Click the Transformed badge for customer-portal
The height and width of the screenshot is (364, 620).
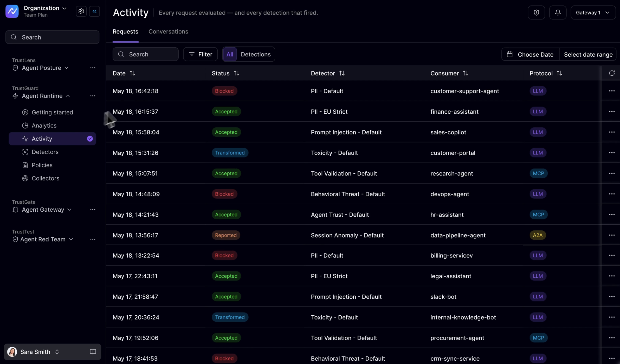click(x=230, y=153)
